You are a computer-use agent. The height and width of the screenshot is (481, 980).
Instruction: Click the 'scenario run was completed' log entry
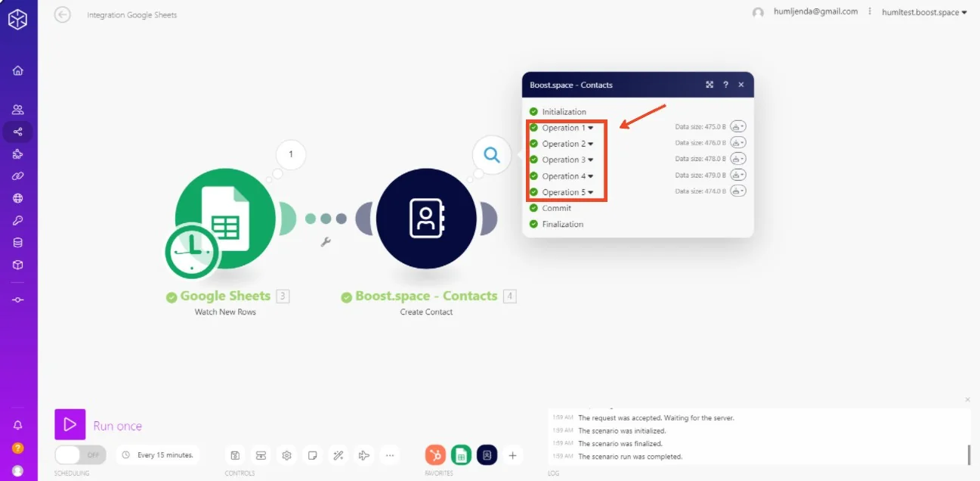pyautogui.click(x=630, y=457)
